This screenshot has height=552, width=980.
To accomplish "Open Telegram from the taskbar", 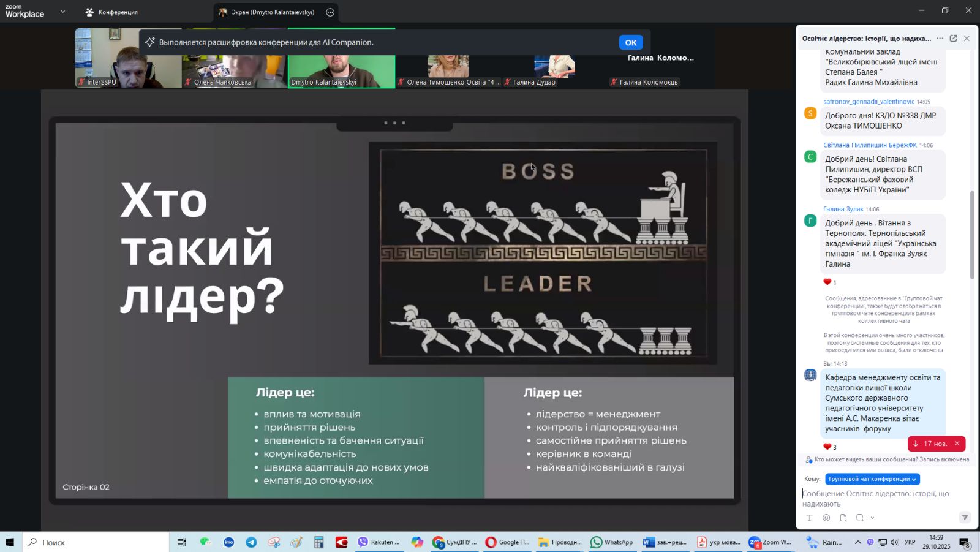I will click(251, 542).
